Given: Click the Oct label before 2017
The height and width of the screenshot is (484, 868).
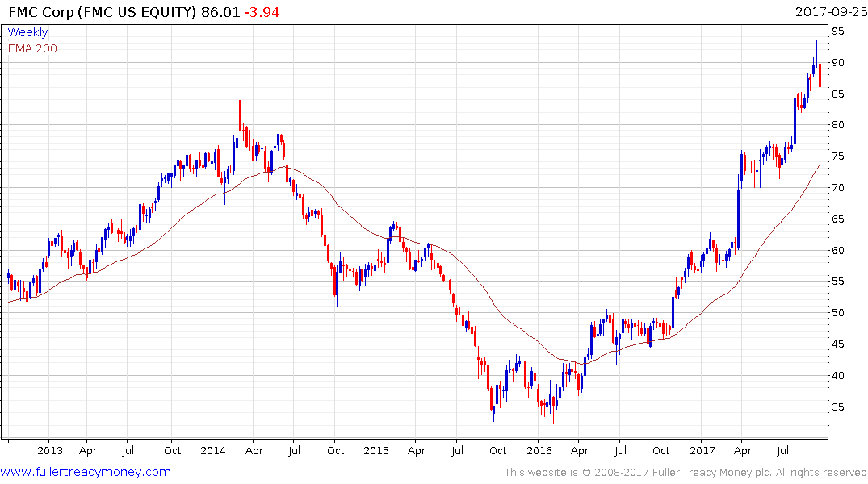Looking at the screenshot, I should 661,450.
